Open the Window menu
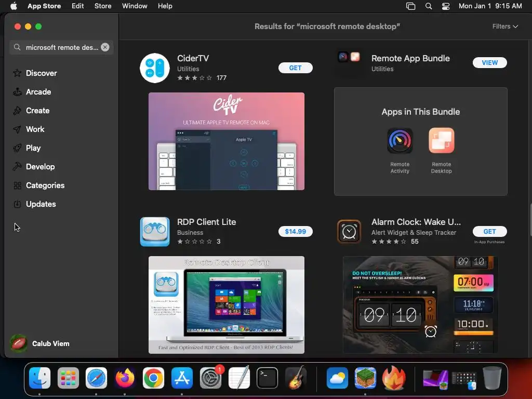Screen dimensions: 532x399 tap(135, 6)
